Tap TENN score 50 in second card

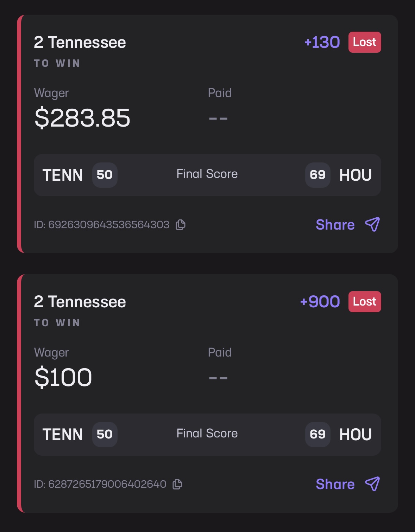click(x=105, y=435)
